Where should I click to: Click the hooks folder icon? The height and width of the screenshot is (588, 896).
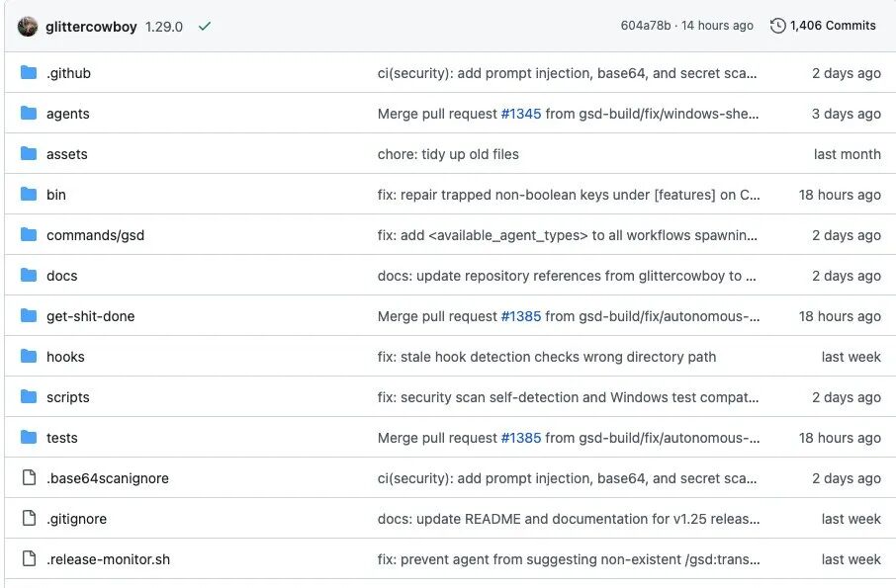(x=29, y=357)
